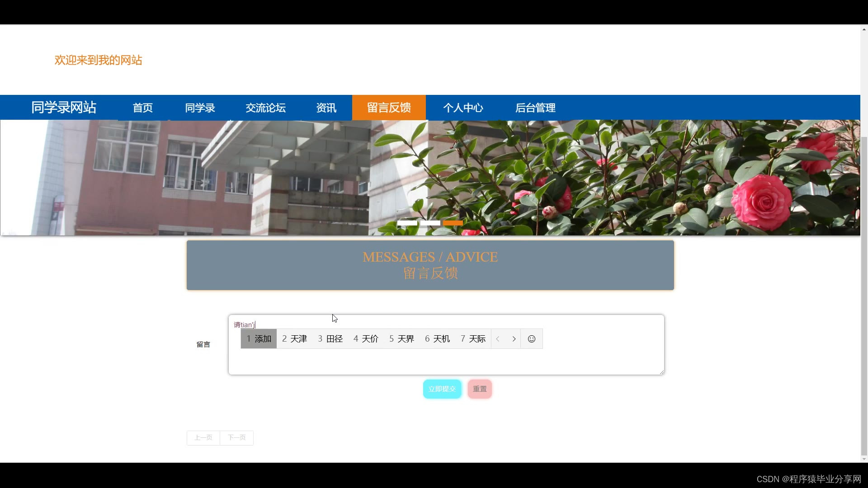868x488 pixels.
Task: Open 交流论坛 forum page
Action: [265, 108]
